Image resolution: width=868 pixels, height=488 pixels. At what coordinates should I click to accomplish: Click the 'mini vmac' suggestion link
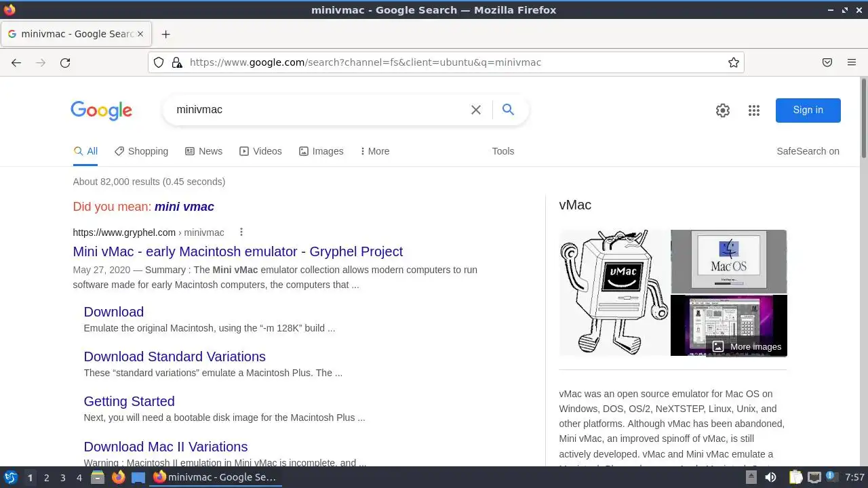point(184,207)
